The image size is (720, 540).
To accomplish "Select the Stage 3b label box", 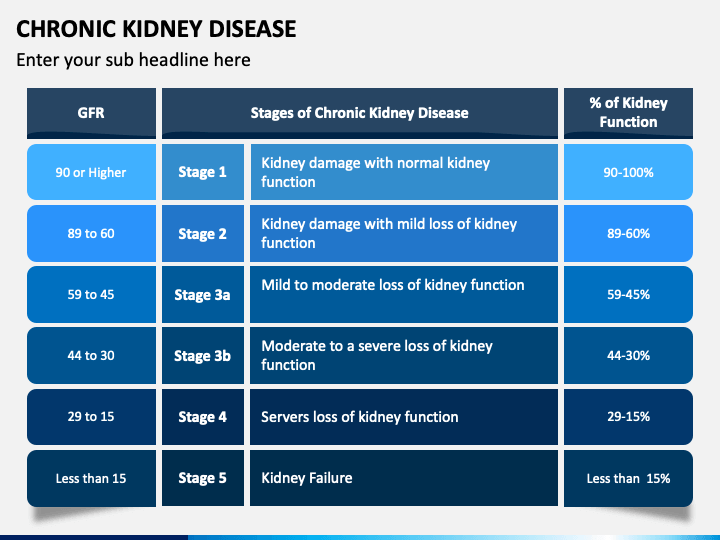I will [x=202, y=355].
